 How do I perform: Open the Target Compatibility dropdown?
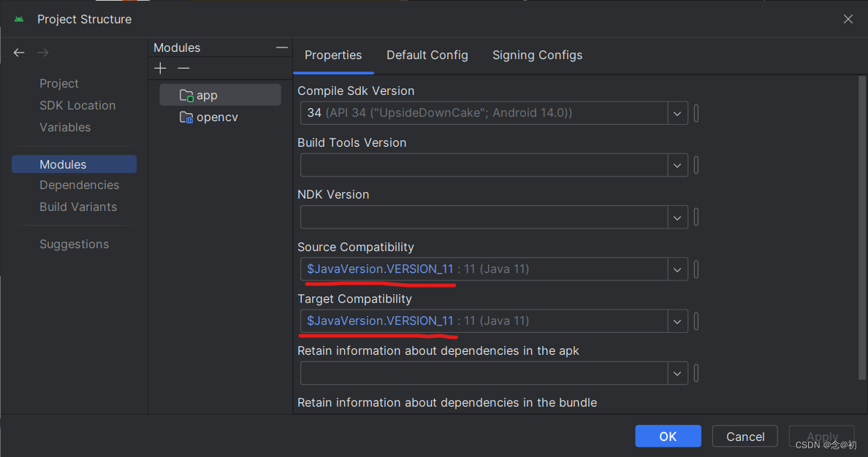[677, 320]
